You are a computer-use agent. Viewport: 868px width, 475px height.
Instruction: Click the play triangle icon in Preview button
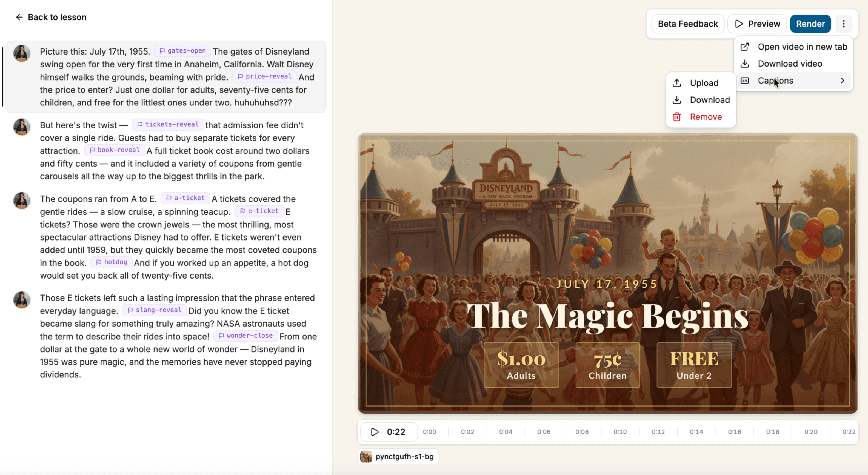click(x=739, y=24)
